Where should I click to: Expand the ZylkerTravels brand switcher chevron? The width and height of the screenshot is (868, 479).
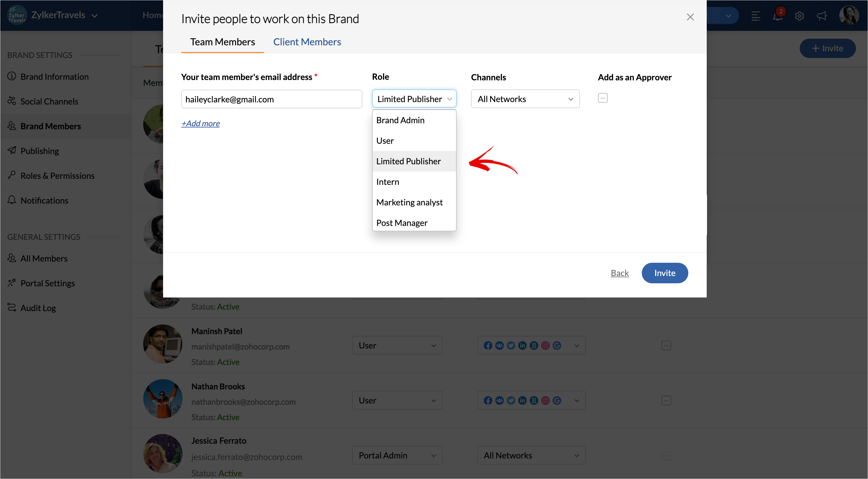(x=95, y=16)
